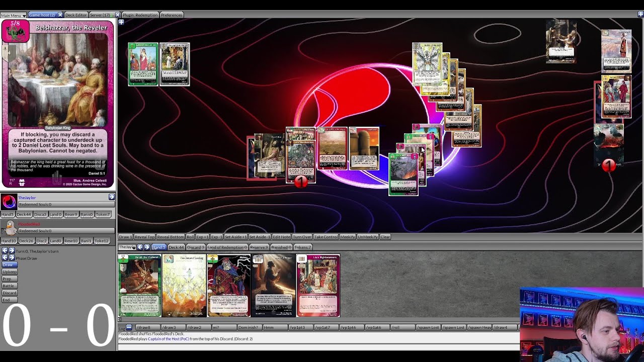The width and height of the screenshot is (644, 362).
Task: Click the Belshazzar, the Reveler card preview
Action: click(58, 104)
